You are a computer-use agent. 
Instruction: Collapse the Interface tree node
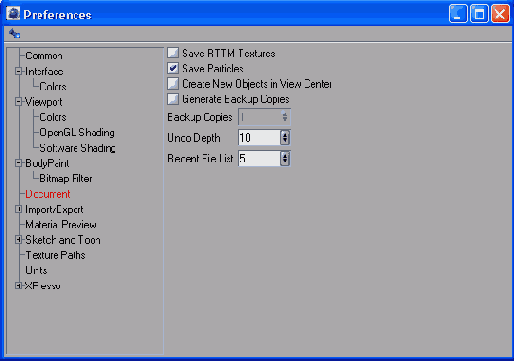click(18, 71)
